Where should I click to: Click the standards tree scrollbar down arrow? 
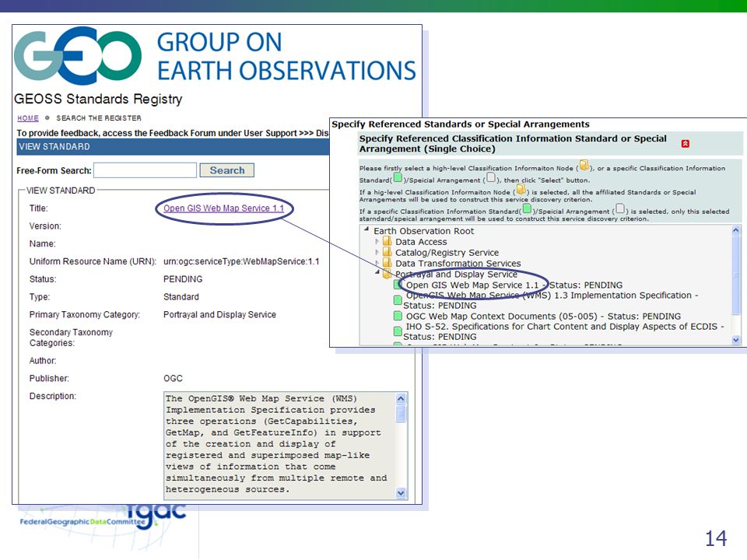click(x=735, y=340)
